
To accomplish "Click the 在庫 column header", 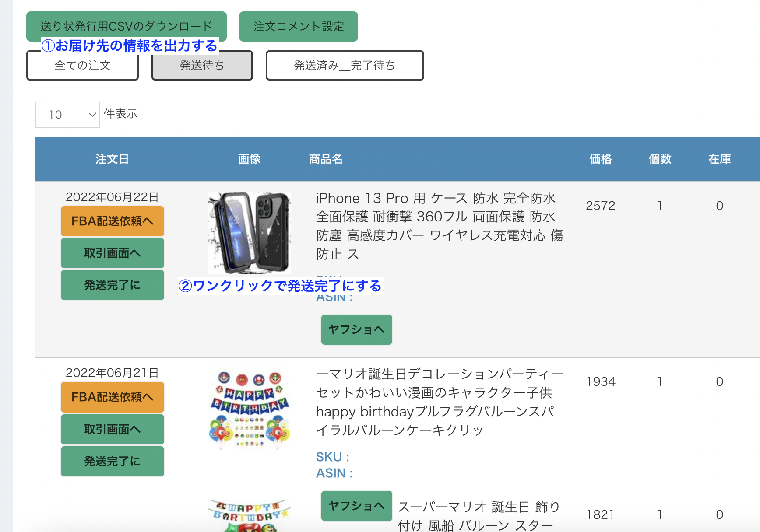I will [x=719, y=159].
